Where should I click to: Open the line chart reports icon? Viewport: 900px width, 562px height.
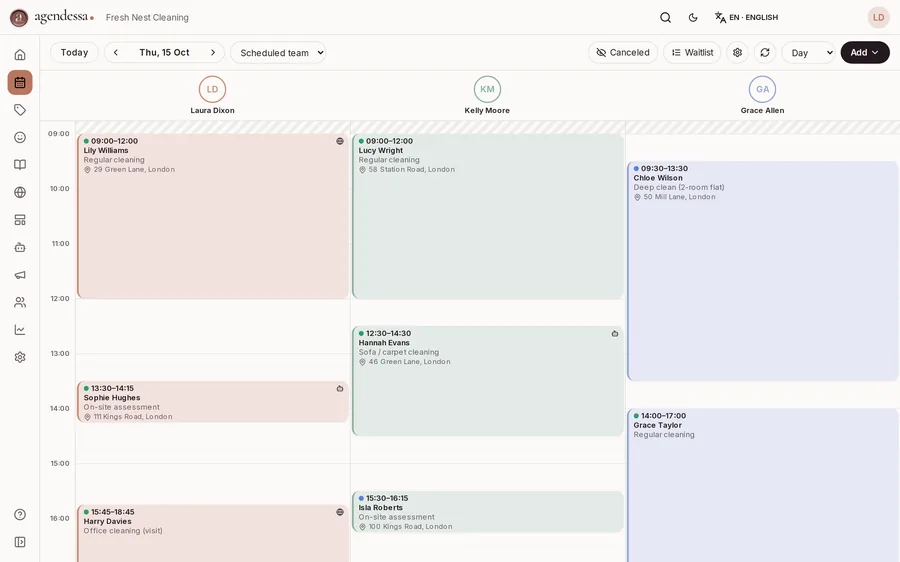tap(20, 330)
